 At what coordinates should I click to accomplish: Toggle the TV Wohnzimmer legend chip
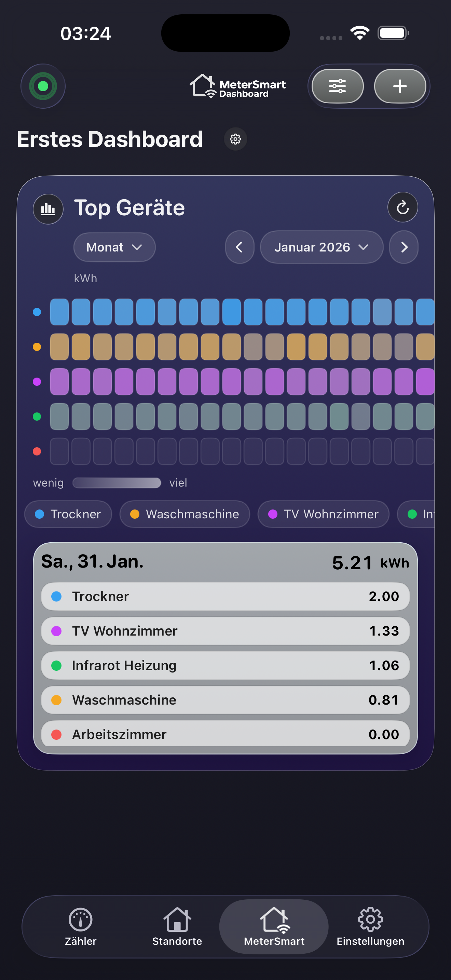click(x=323, y=514)
